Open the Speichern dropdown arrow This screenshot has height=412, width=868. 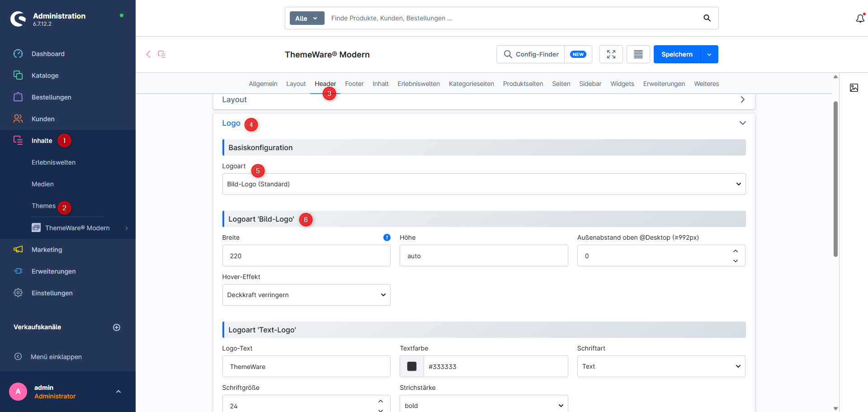click(709, 54)
